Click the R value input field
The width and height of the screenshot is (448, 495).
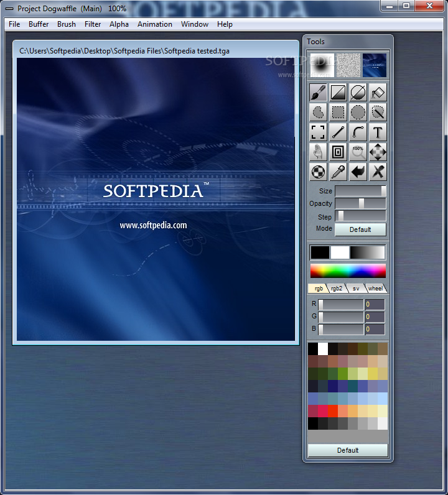[x=375, y=305]
